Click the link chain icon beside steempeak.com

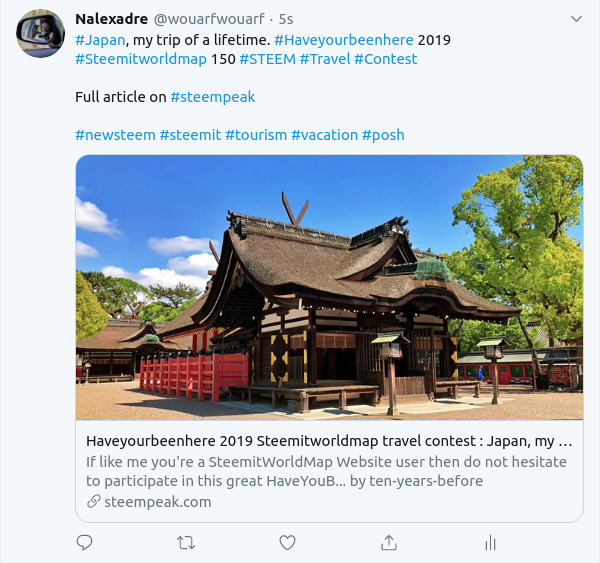(x=93, y=501)
